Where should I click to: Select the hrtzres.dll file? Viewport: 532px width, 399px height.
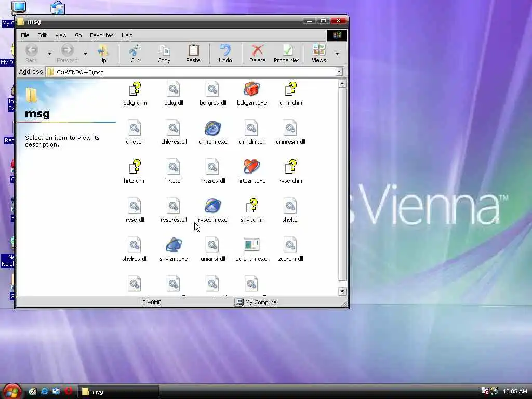212,171
